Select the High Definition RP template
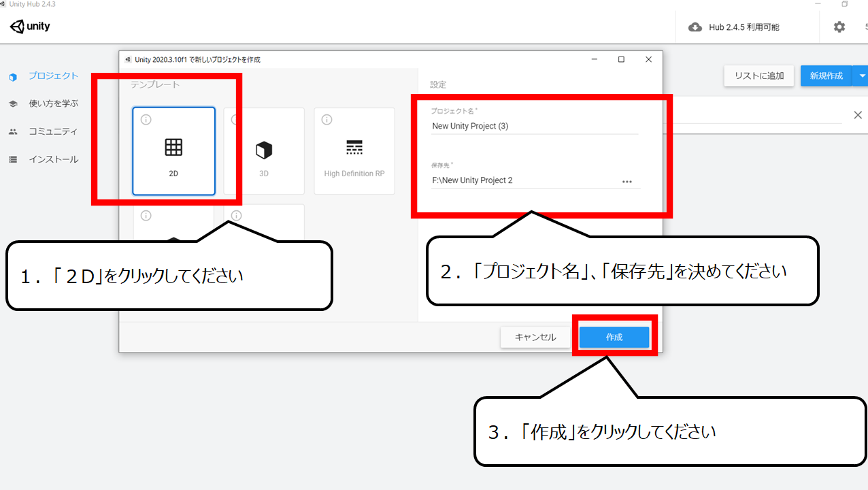Viewport: 868px width, 490px height. coord(354,151)
